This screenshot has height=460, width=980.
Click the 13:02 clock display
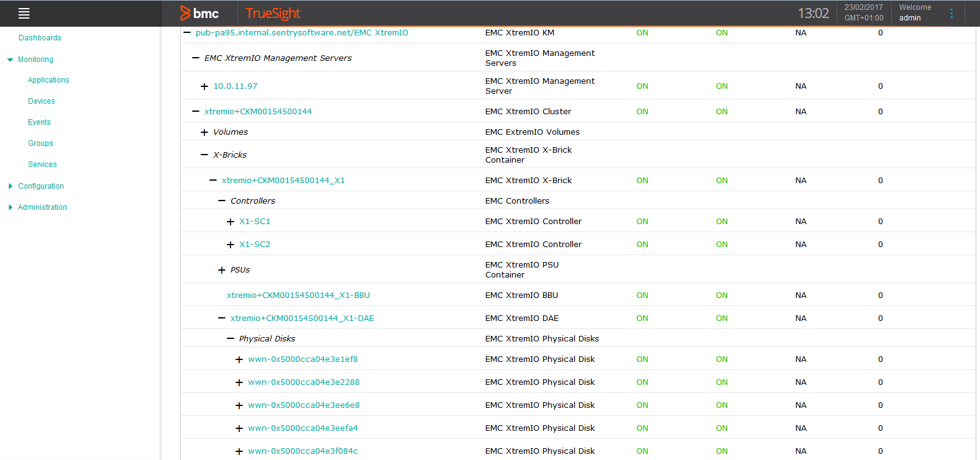tap(813, 13)
